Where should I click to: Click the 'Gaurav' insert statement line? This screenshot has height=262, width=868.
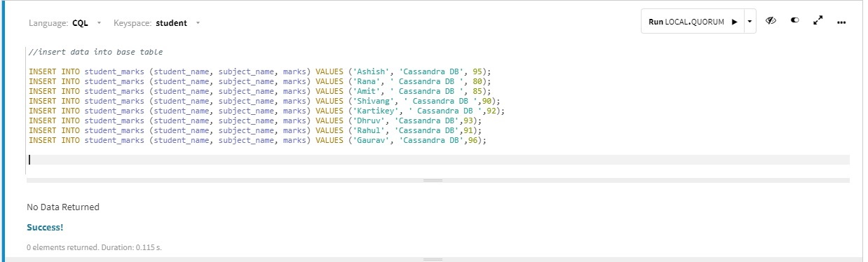pyautogui.click(x=257, y=140)
